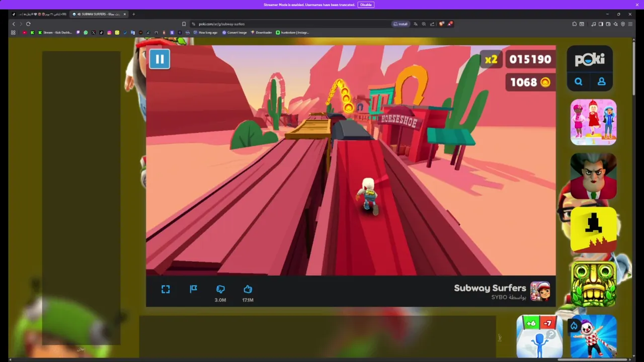This screenshot has width=644, height=362.
Task: Click the Subway Surfers game avatar icon
Action: coord(540,291)
